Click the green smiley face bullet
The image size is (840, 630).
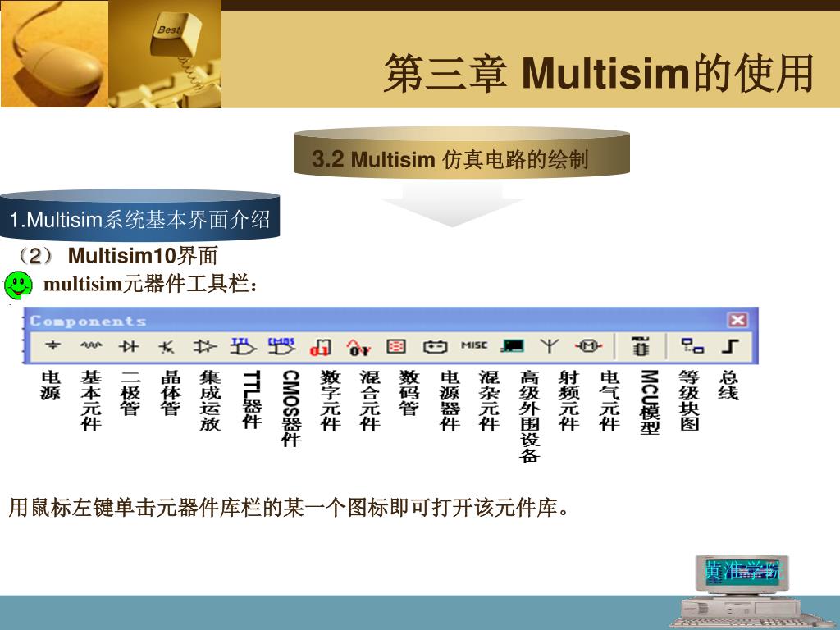(x=18, y=285)
